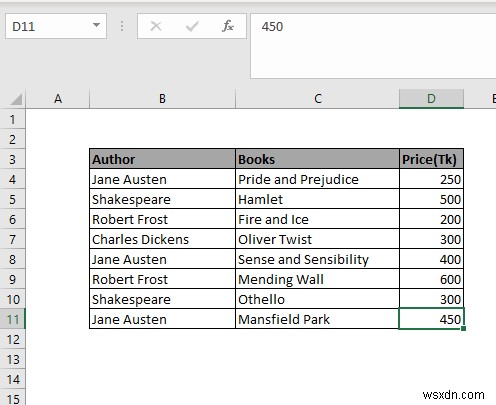This screenshot has width=496, height=405.
Task: Click the active cell containing 450
Action: tap(431, 319)
